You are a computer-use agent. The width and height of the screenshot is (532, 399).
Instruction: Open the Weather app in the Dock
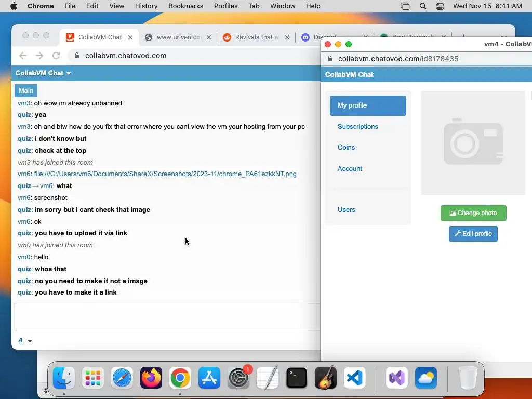point(426,378)
